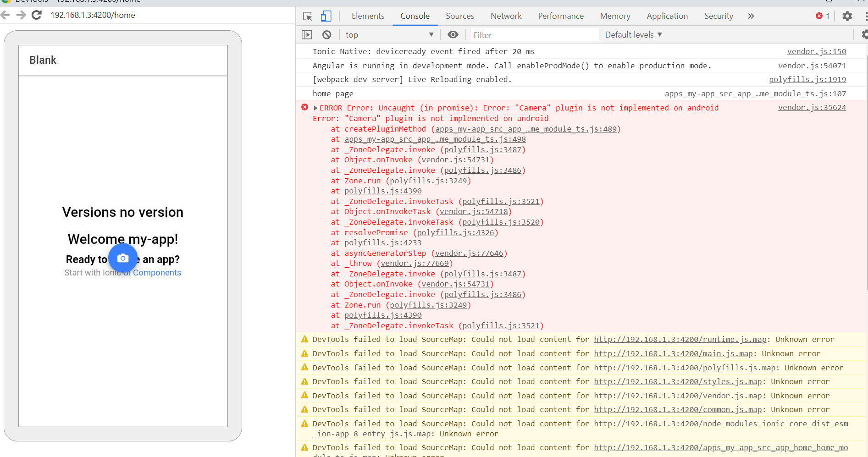Reload the page with the refresh icon
The image size is (868, 457).
pos(37,15)
